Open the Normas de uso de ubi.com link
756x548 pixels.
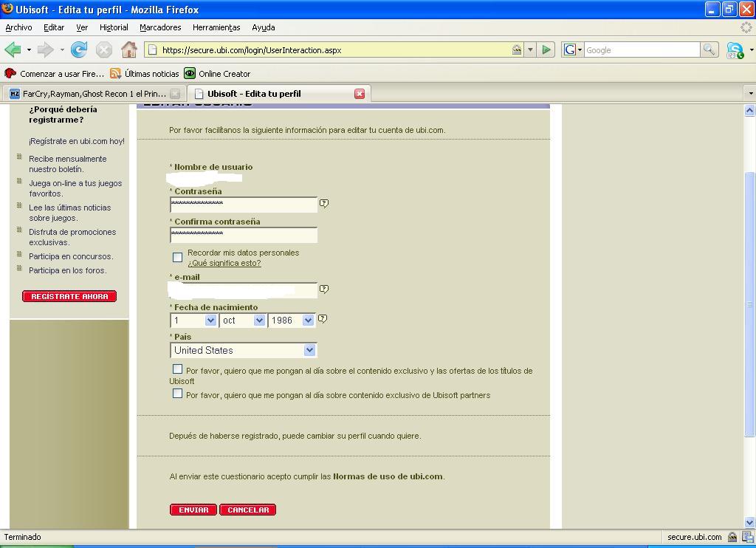coord(388,476)
